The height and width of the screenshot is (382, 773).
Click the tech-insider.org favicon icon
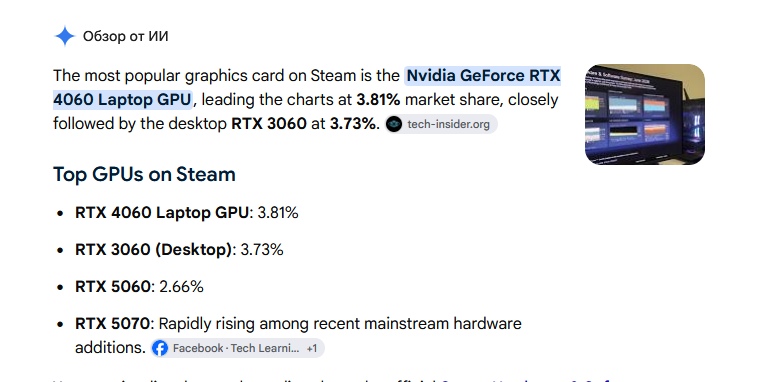point(394,124)
